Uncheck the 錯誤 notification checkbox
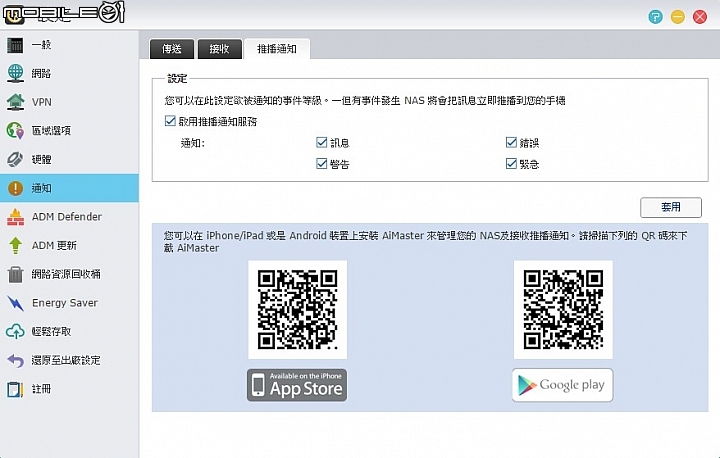This screenshot has width=720, height=458. (x=511, y=142)
